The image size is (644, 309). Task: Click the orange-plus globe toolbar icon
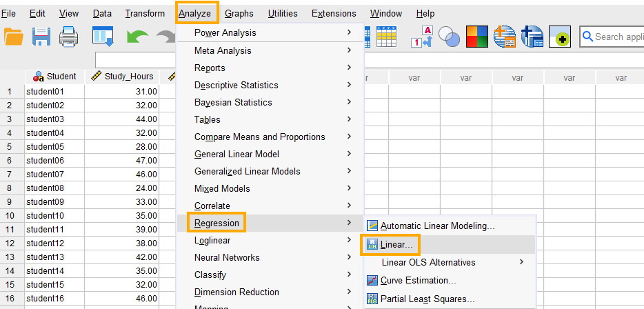(x=504, y=37)
